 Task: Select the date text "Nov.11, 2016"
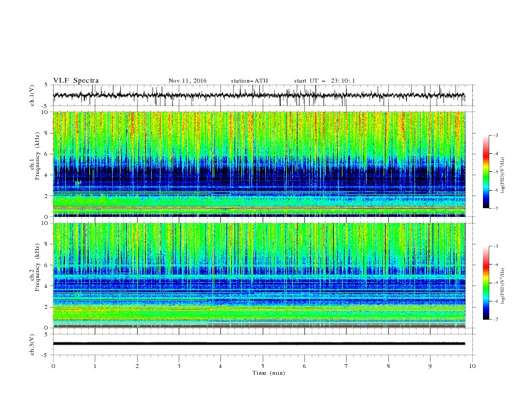tap(187, 81)
